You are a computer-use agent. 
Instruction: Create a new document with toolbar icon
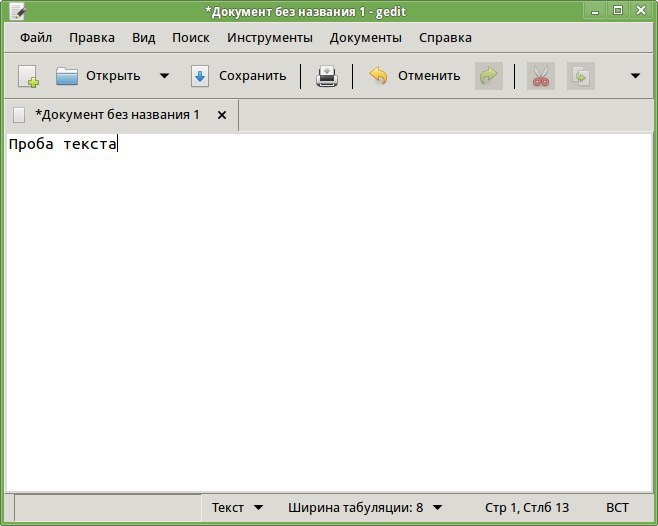point(29,76)
